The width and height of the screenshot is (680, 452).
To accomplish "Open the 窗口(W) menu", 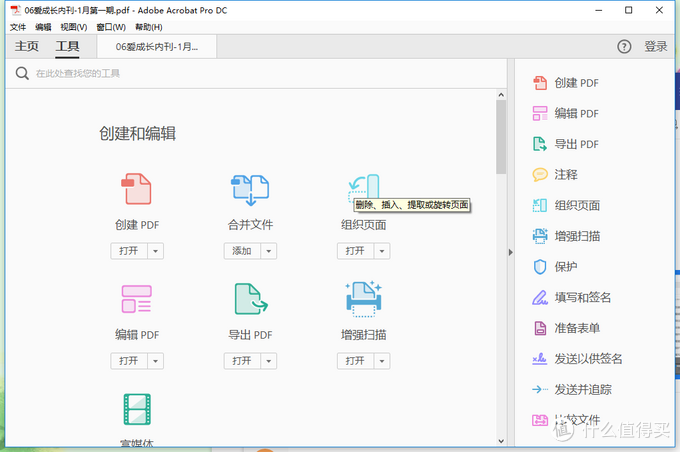I will (x=111, y=27).
